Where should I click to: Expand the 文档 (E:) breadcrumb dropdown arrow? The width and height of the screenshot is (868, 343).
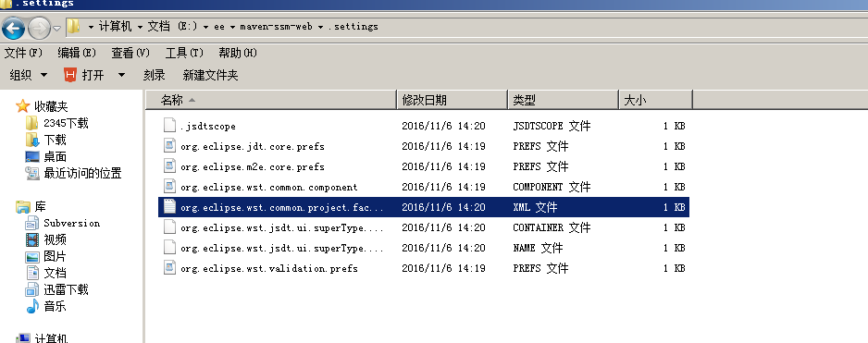206,27
